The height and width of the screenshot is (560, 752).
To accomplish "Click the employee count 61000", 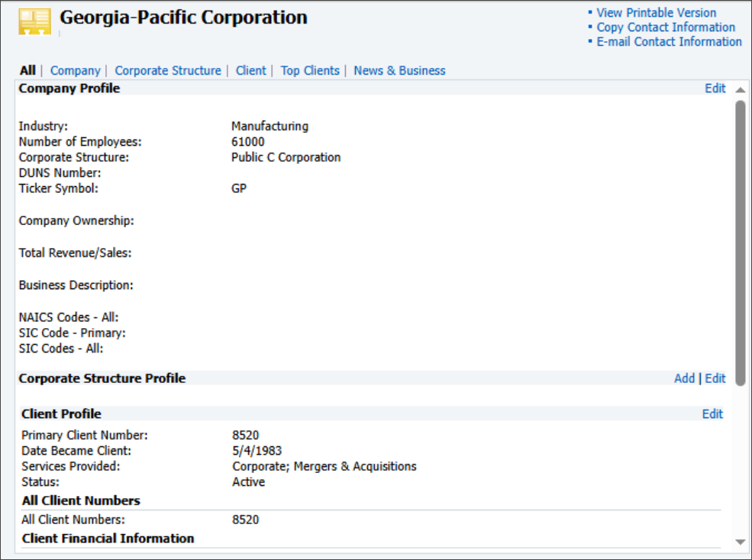I will [x=247, y=142].
